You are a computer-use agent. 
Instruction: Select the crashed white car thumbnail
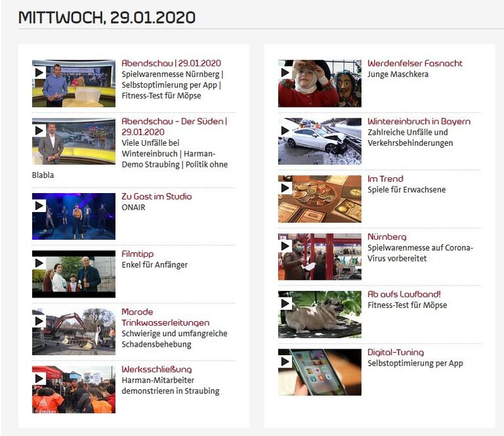pyautogui.click(x=320, y=141)
